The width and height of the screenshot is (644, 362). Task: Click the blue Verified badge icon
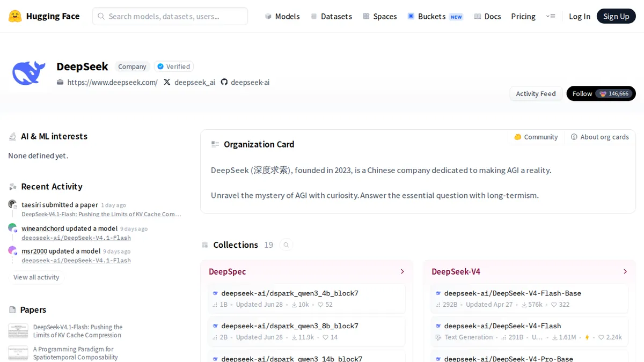160,67
